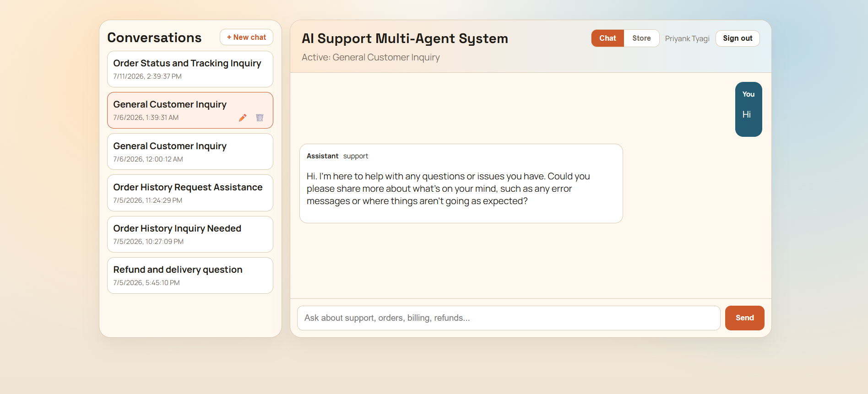Open Order History Request Assistance conversation
Screen dimensions: 868x394
(x=190, y=193)
